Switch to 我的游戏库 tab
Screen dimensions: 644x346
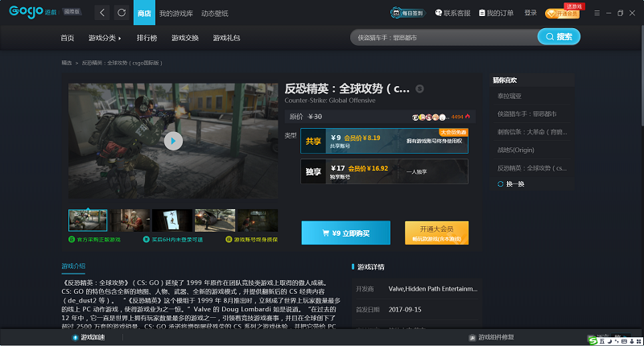[x=175, y=14]
